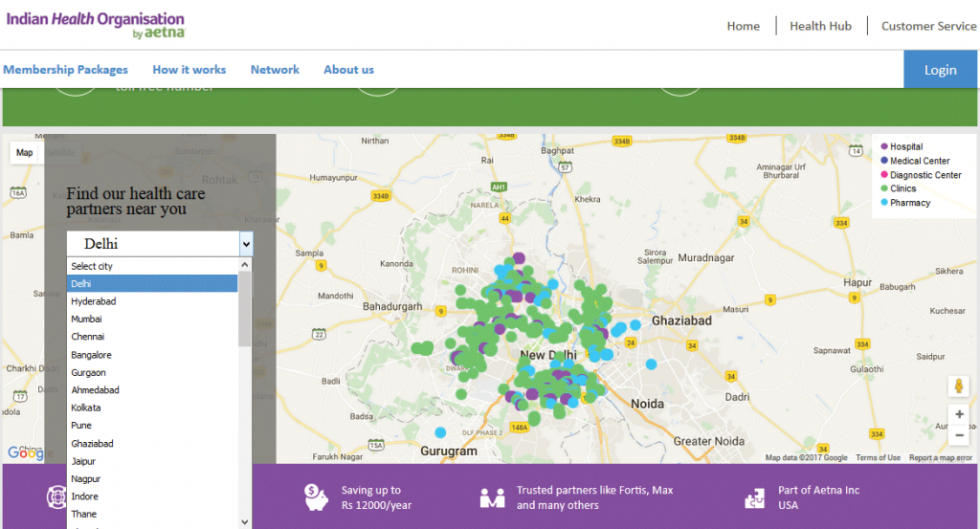Click the Ghaziabad label on the map

681,320
